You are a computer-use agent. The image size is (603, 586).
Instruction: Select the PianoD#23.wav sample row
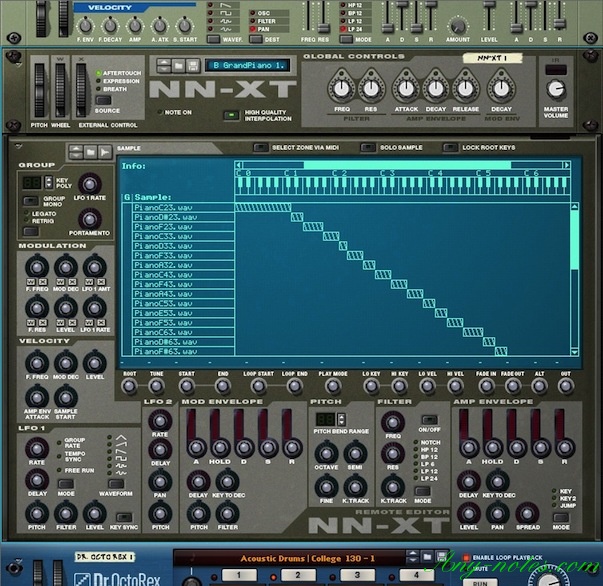pos(183,217)
